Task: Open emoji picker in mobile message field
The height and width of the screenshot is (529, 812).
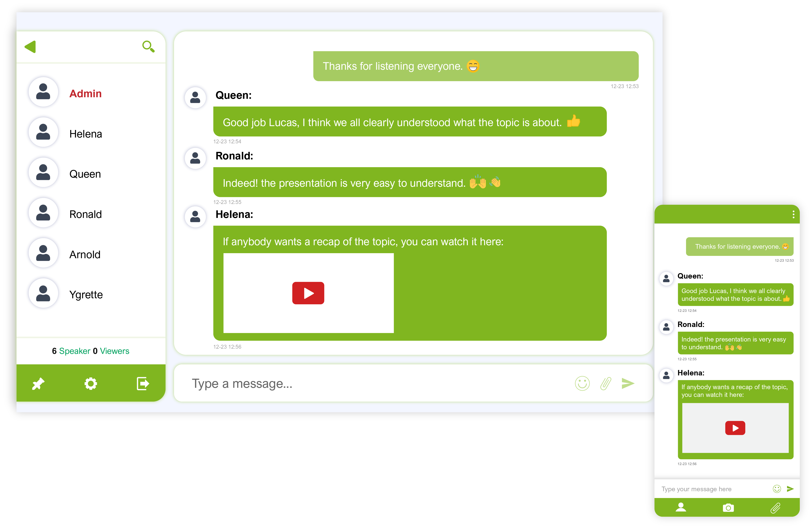Action: [x=777, y=489]
